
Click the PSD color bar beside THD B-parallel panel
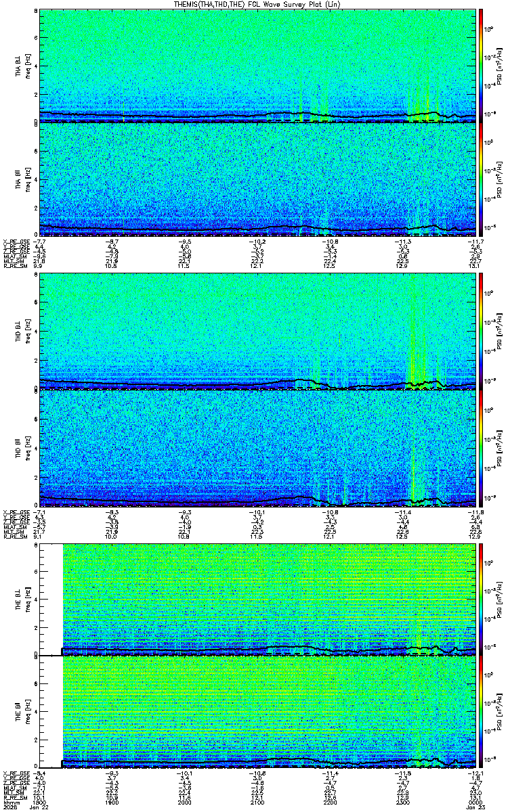tap(482, 447)
